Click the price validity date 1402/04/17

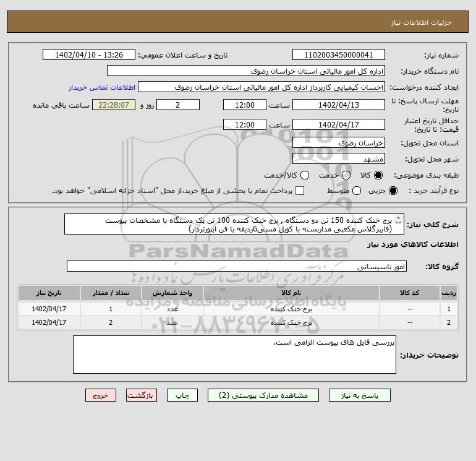339,124
